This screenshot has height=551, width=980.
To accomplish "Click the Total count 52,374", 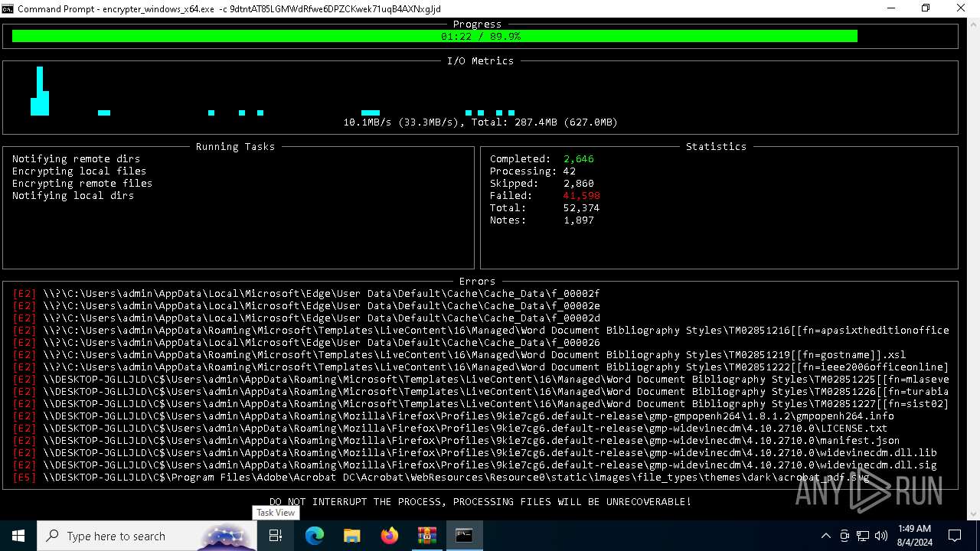I will click(x=582, y=208).
